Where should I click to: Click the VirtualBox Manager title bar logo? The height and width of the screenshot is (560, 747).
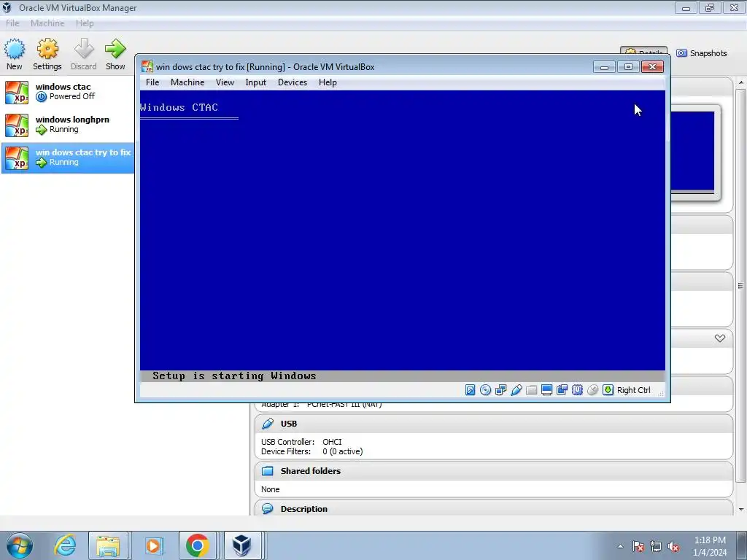tap(7, 7)
